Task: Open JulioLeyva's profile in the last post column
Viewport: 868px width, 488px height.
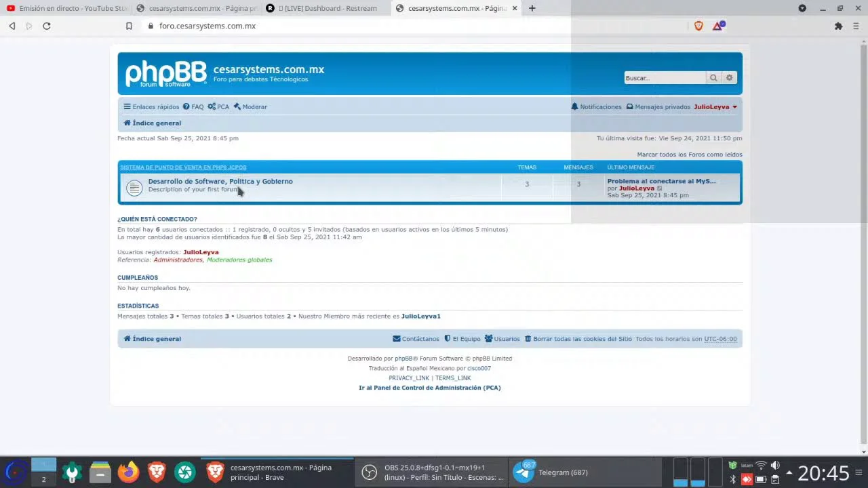Action: click(637, 188)
